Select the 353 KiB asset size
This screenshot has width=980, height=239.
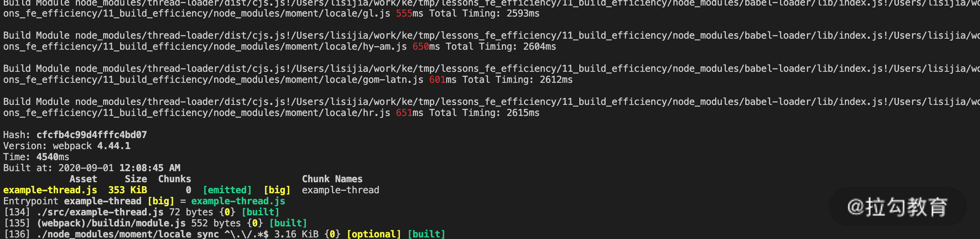128,190
